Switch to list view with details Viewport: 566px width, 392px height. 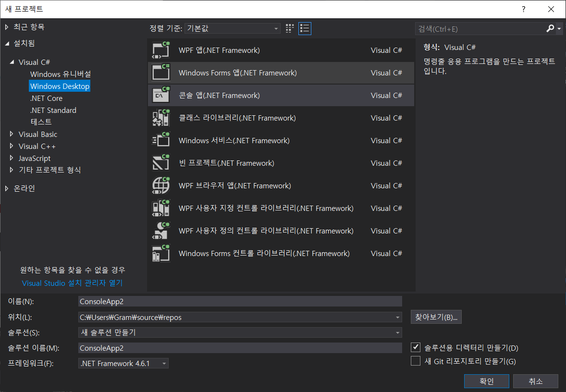pyautogui.click(x=305, y=28)
